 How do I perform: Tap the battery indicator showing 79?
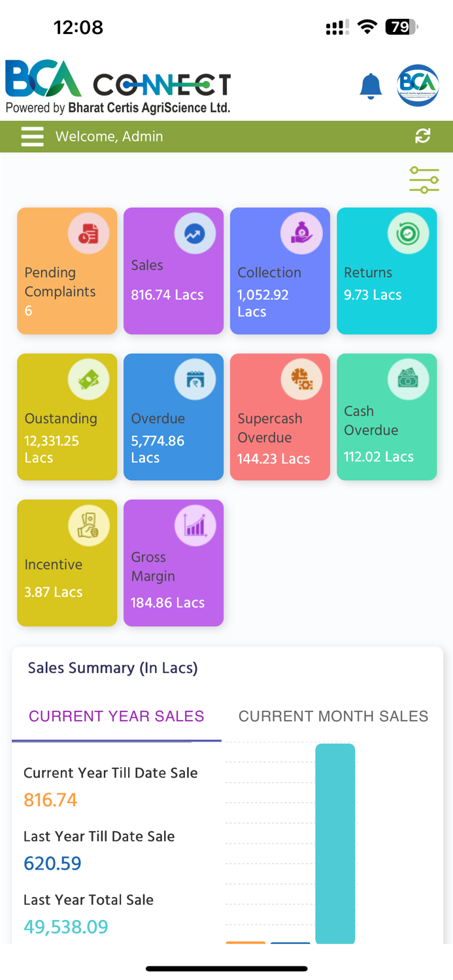tap(400, 27)
